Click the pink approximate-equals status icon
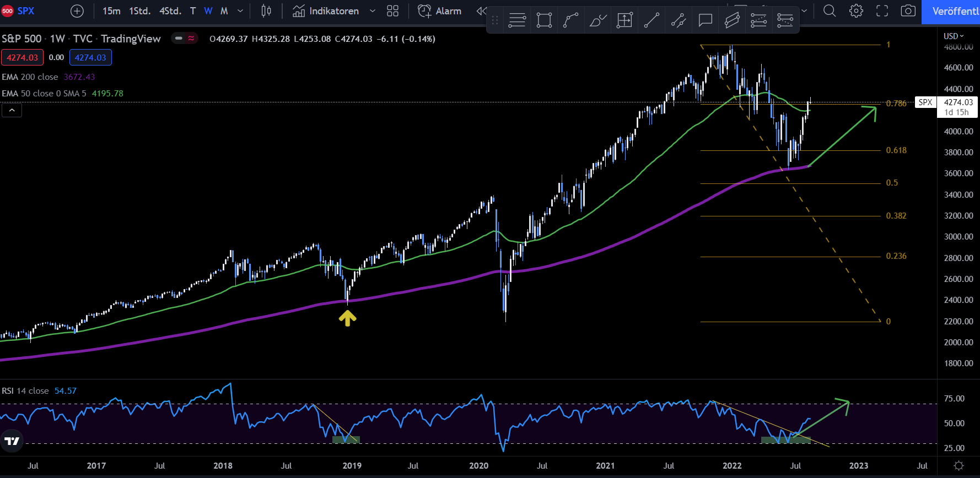This screenshot has height=478, width=980. tap(191, 39)
